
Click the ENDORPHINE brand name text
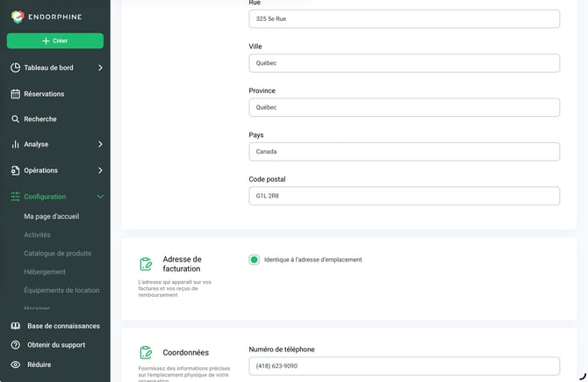click(x=55, y=17)
